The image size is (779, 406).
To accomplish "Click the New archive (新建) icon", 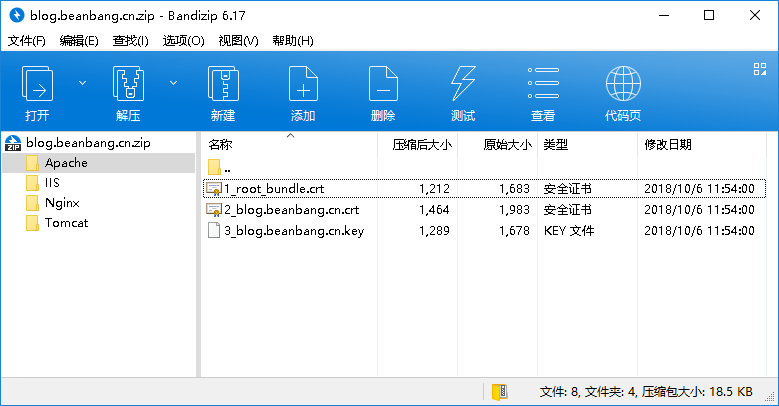I will coord(223,83).
